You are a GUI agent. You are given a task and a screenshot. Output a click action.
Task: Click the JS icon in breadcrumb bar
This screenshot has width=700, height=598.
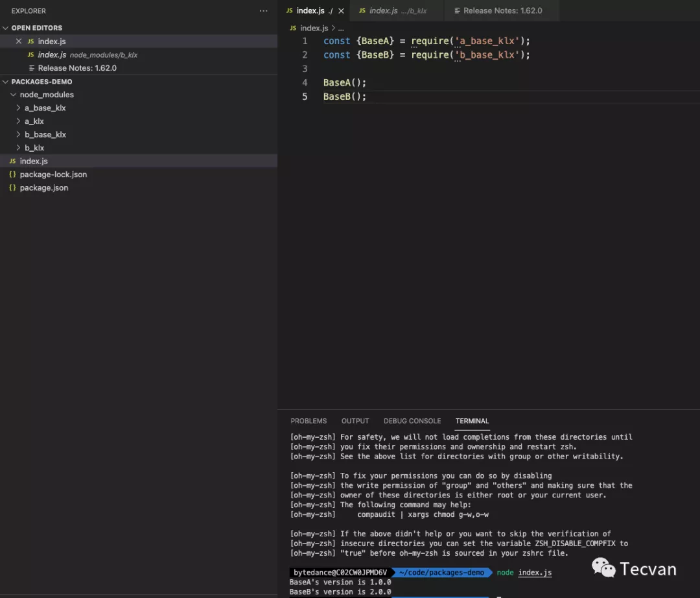pyautogui.click(x=293, y=29)
